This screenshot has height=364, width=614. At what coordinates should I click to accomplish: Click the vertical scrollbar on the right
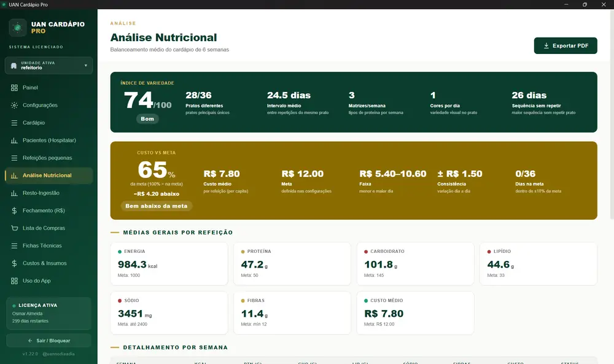pos(612,114)
